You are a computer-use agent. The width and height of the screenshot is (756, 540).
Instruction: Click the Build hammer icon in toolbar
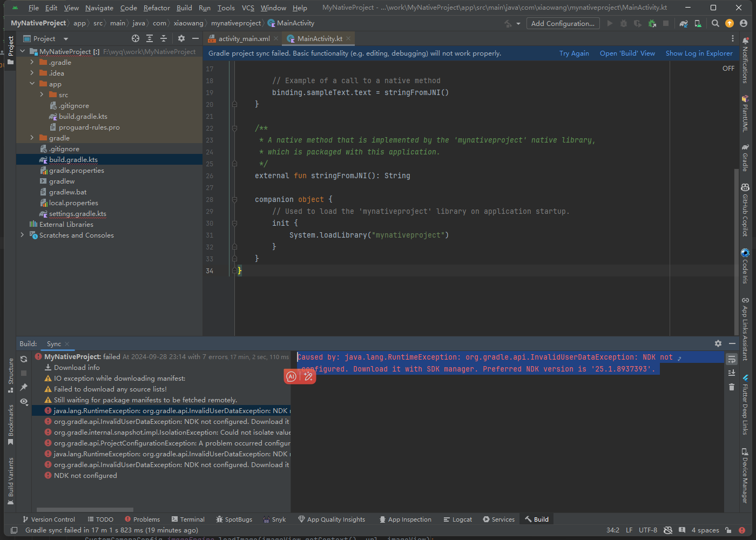(x=508, y=23)
